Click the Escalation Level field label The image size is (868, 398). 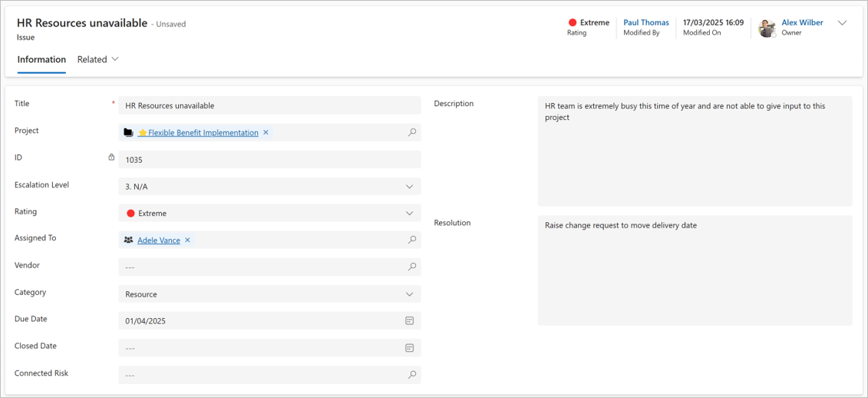[41, 185]
